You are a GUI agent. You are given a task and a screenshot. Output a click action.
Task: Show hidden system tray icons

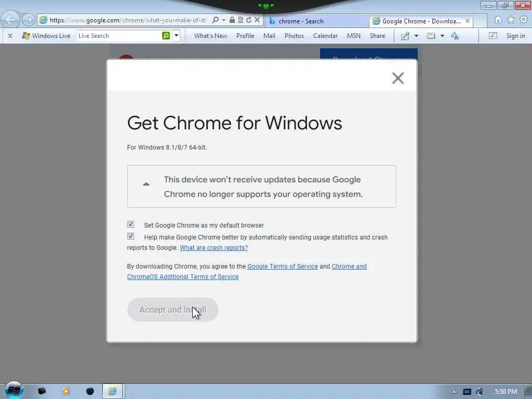(454, 392)
